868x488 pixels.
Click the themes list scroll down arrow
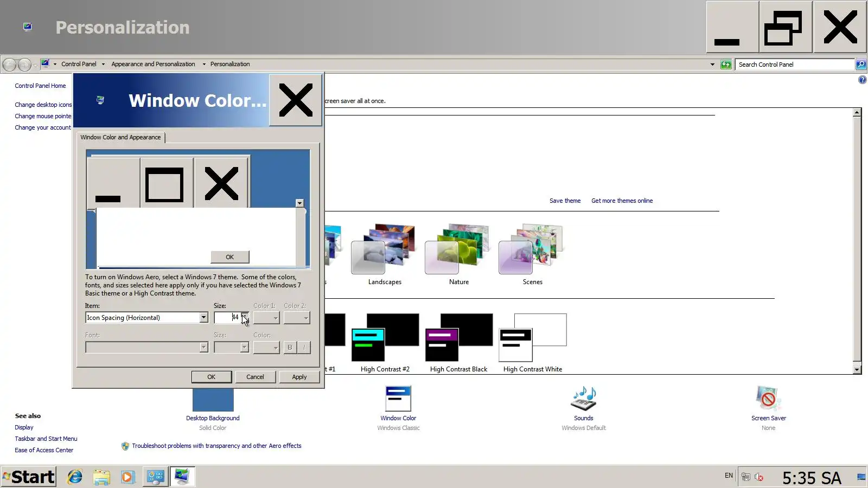pos(857,370)
